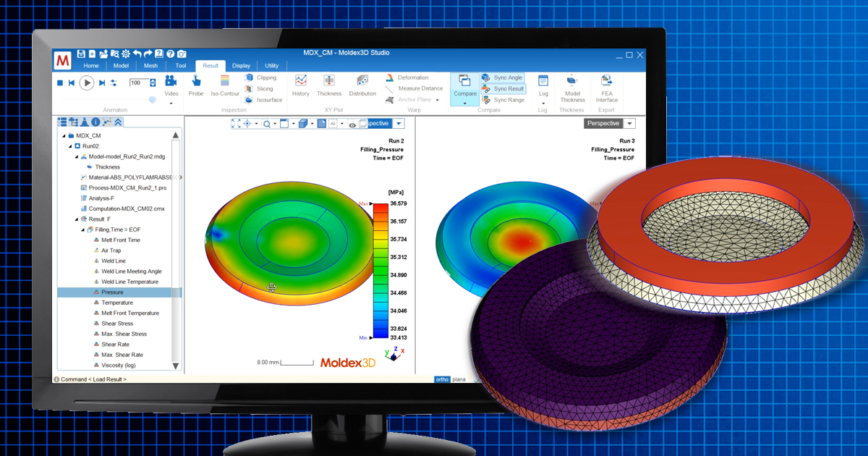The width and height of the screenshot is (868, 456).
Task: Collapse the Model-model_Run2_Run2.mdg node
Action: [x=77, y=156]
